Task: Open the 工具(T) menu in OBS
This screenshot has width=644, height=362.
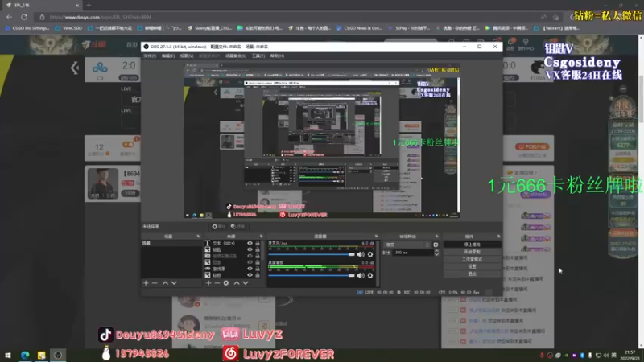Action: coord(258,56)
